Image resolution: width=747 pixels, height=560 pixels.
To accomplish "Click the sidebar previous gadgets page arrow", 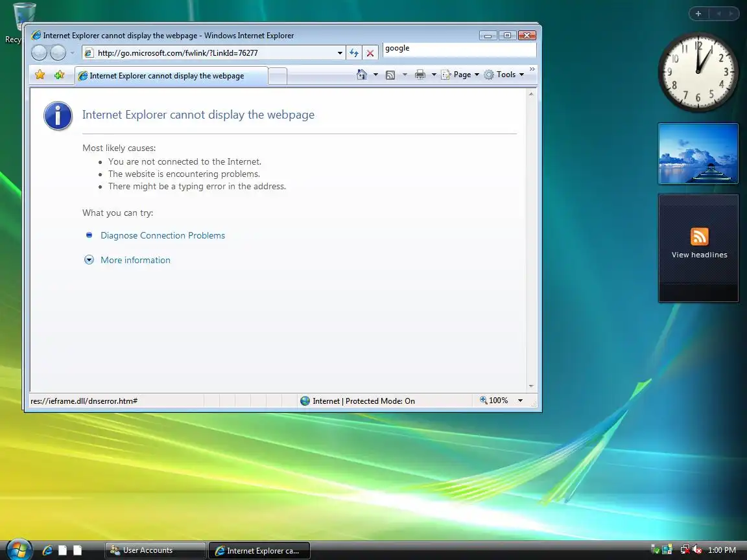I will coord(718,14).
